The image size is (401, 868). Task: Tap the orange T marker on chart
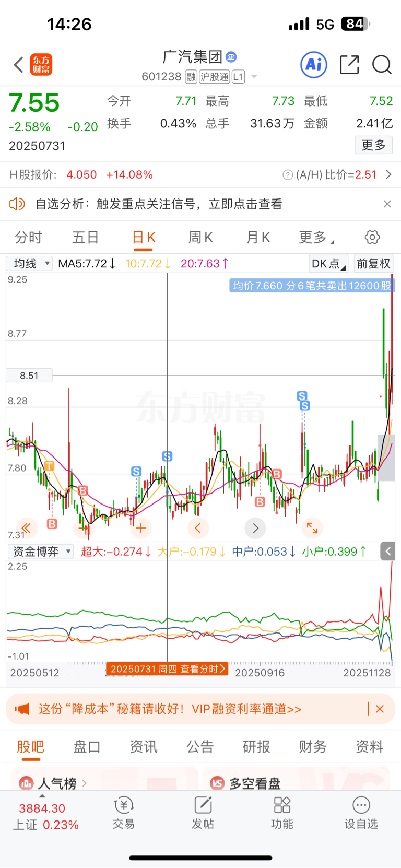point(49,466)
